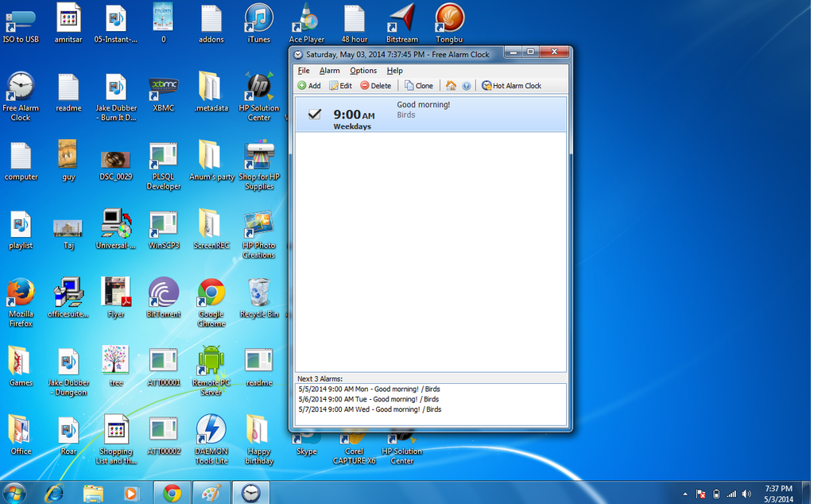Image resolution: width=814 pixels, height=504 pixels.
Task: Delete the selected alarm
Action: coord(375,86)
